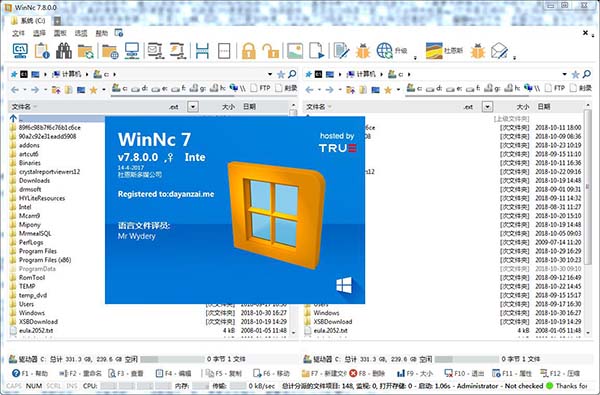Select the Program Files (x86) folder in left panel

click(x=45, y=260)
